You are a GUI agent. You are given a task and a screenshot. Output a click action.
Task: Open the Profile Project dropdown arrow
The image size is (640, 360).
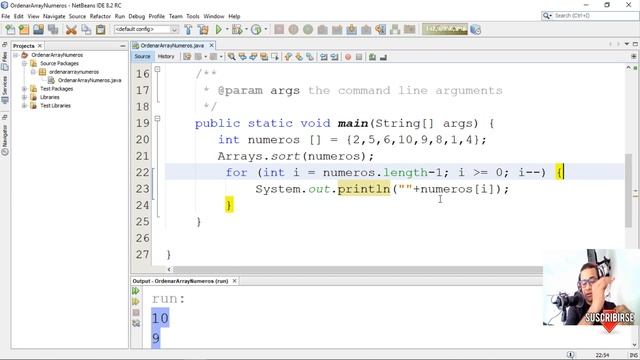266,29
